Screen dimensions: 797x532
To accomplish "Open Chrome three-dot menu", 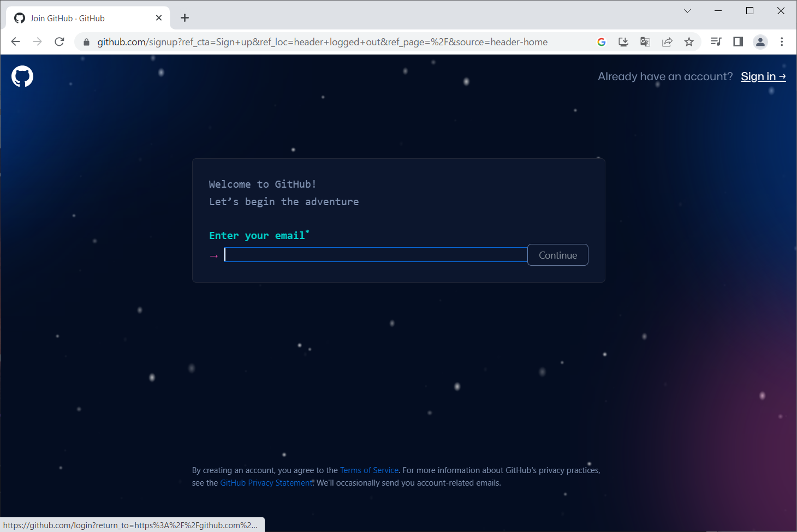I will (782, 42).
